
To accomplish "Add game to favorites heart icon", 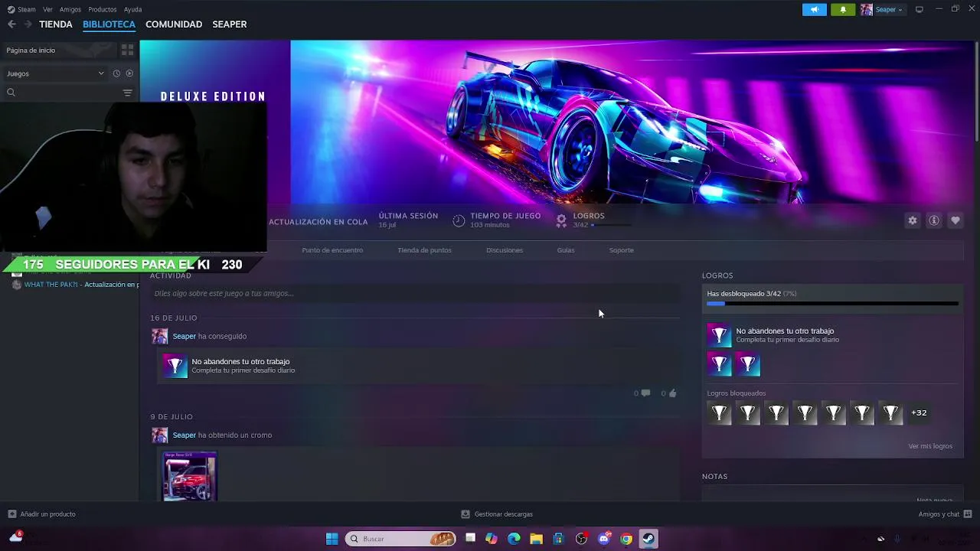I will (x=955, y=220).
